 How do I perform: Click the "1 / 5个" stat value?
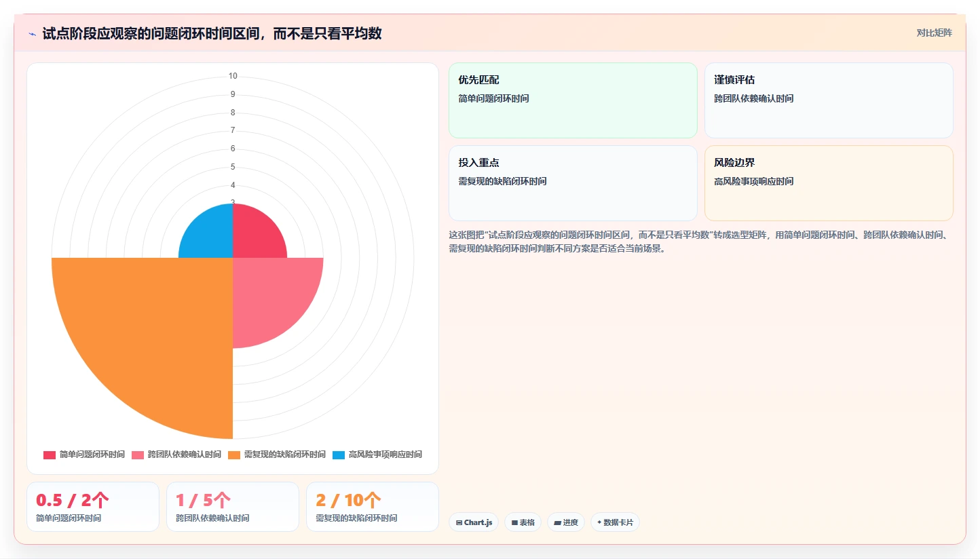click(x=203, y=501)
